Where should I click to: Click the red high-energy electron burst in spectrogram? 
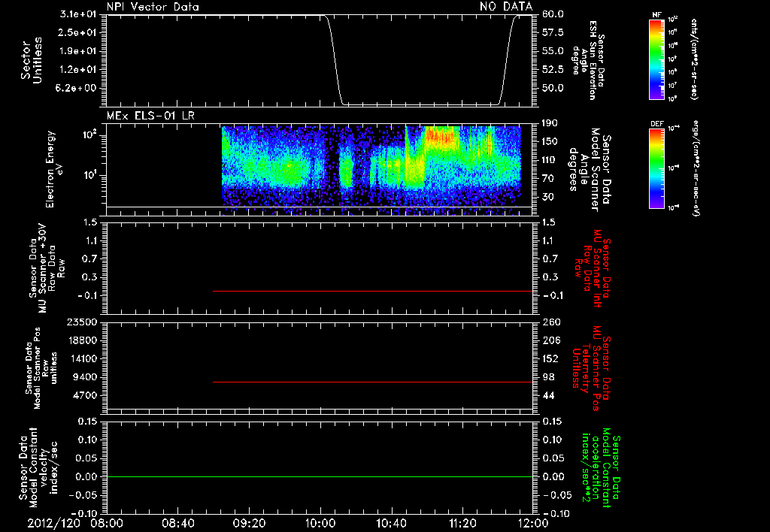441,137
